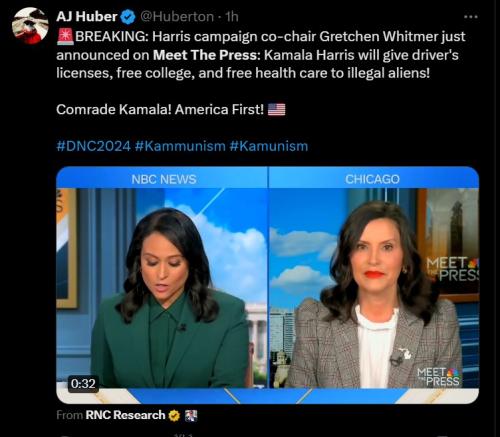The height and width of the screenshot is (437, 500).
Task: Click the red siren emoji before BREAKING
Action: 65,37
